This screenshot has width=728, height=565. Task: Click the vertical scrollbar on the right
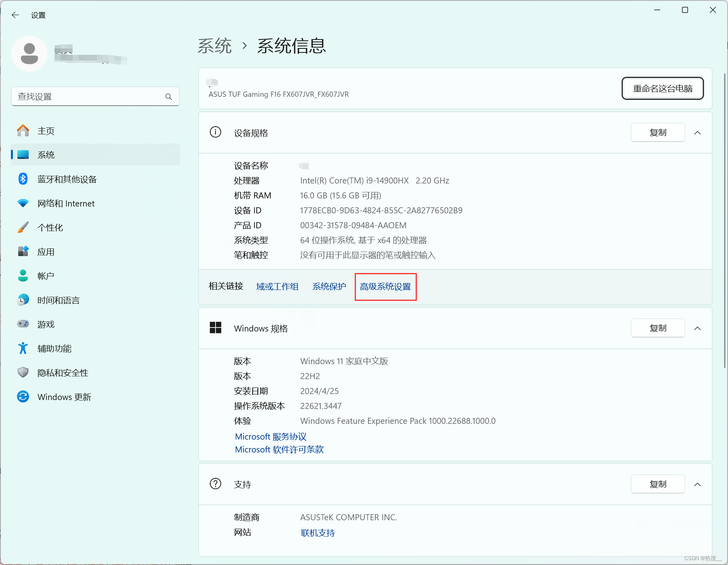(x=725, y=221)
